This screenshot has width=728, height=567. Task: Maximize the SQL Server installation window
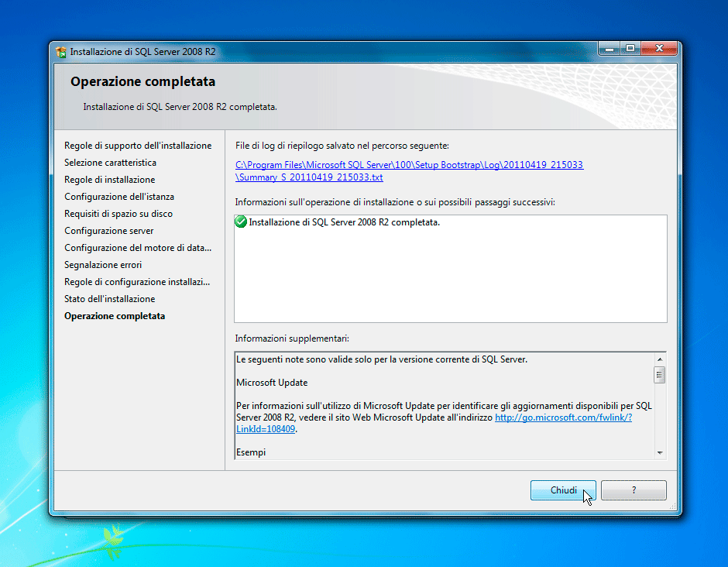630,48
